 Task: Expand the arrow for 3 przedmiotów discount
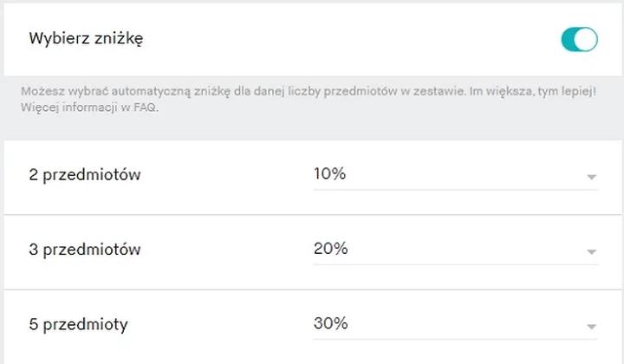click(x=592, y=251)
